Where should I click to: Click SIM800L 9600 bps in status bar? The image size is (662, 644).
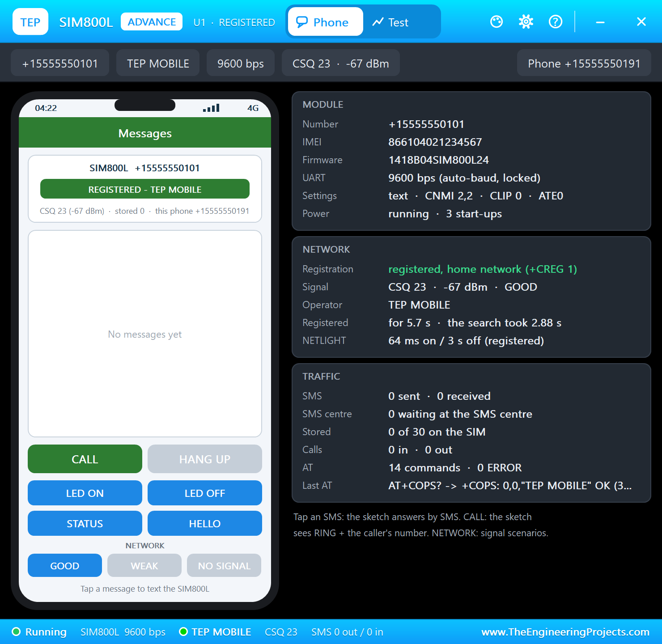[x=123, y=631]
